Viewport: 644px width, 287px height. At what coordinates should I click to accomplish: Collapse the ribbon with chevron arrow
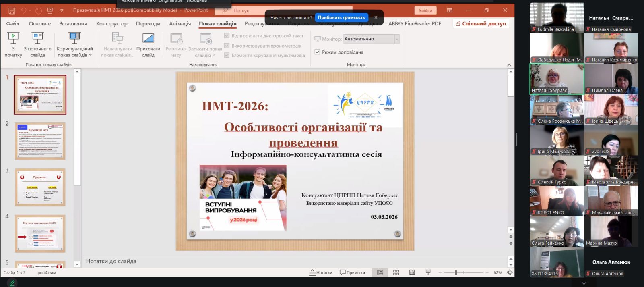[509, 65]
